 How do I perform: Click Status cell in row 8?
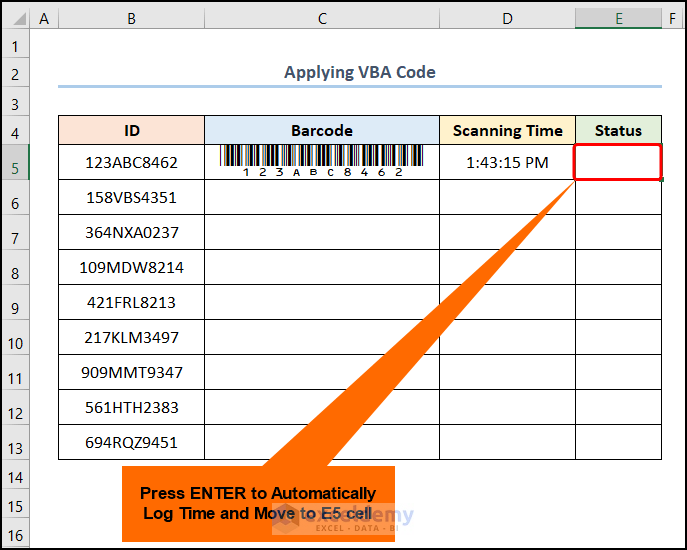(618, 267)
